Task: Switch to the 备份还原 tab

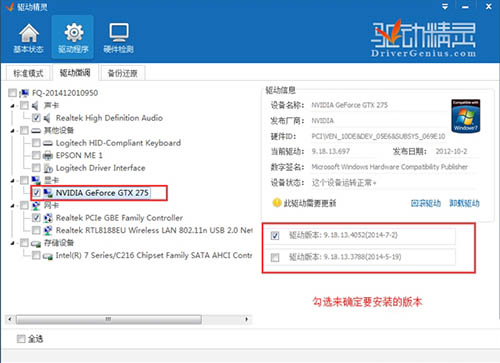Action: (x=123, y=73)
